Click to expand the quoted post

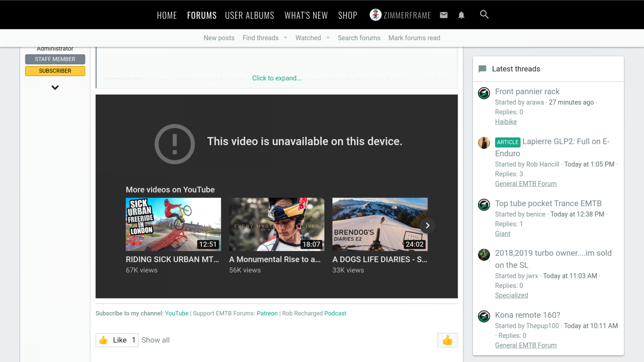(x=277, y=78)
